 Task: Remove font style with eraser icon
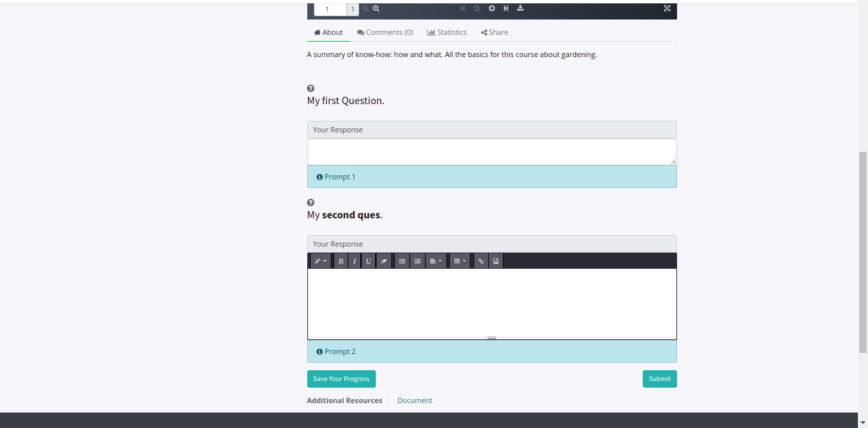(x=384, y=261)
